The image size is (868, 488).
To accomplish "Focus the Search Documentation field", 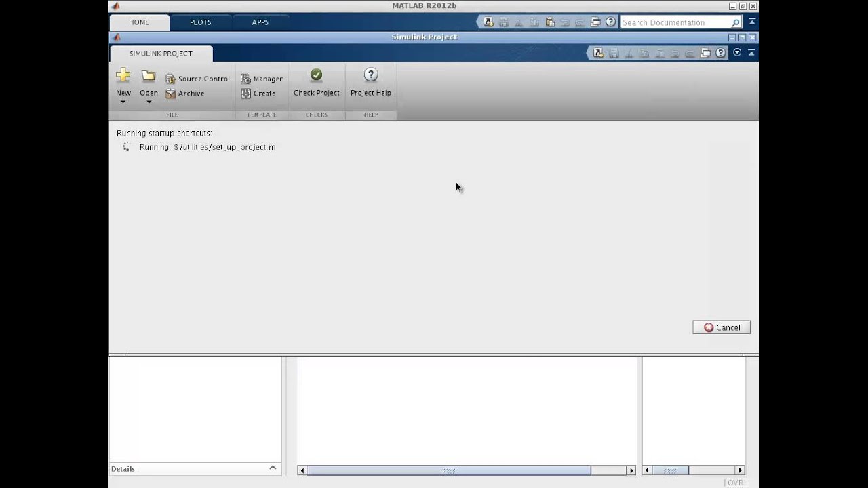I will point(674,22).
